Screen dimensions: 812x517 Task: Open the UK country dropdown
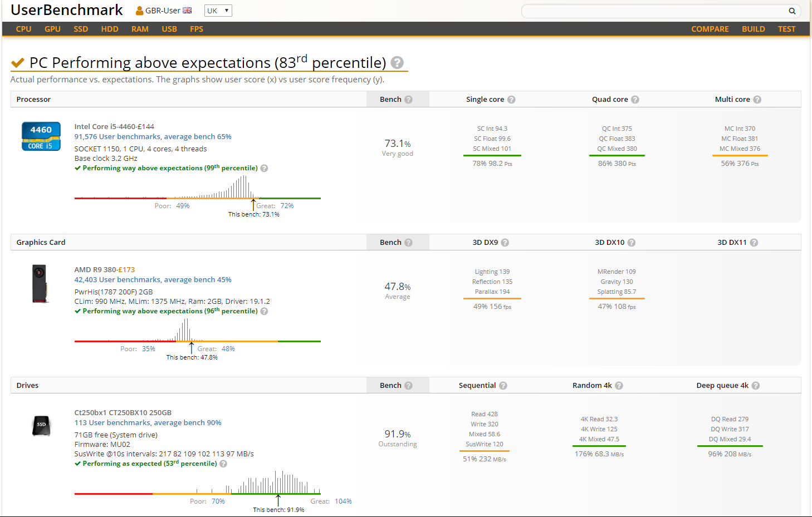click(x=218, y=11)
